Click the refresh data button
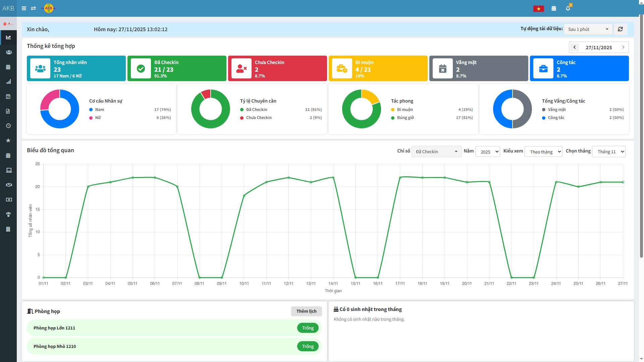This screenshot has height=362, width=644. click(x=620, y=29)
